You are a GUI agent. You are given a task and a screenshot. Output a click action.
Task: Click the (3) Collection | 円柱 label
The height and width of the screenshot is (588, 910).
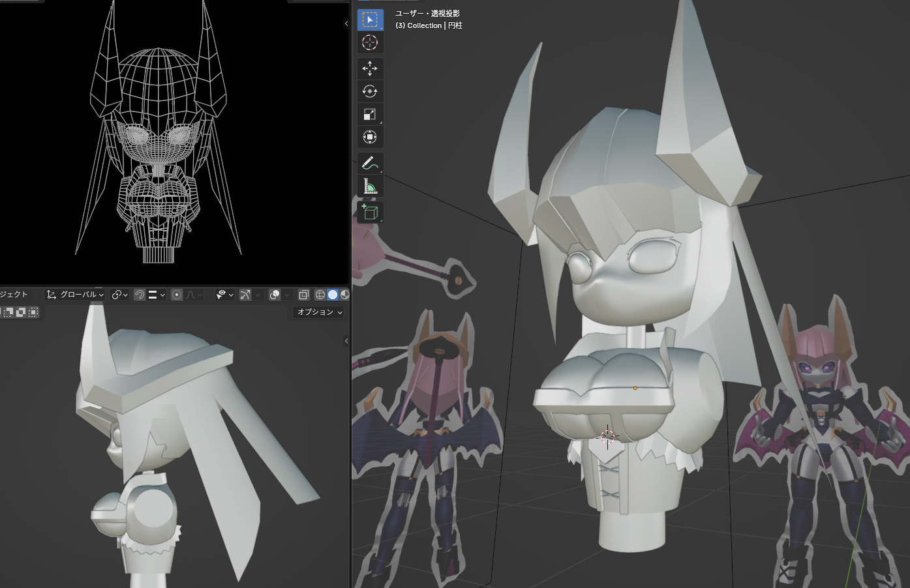click(x=429, y=25)
